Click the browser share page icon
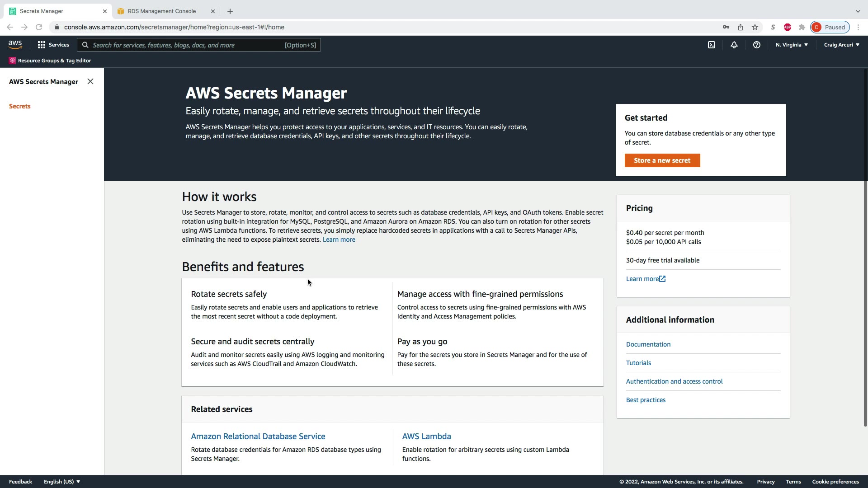The height and width of the screenshot is (488, 868). click(x=741, y=27)
